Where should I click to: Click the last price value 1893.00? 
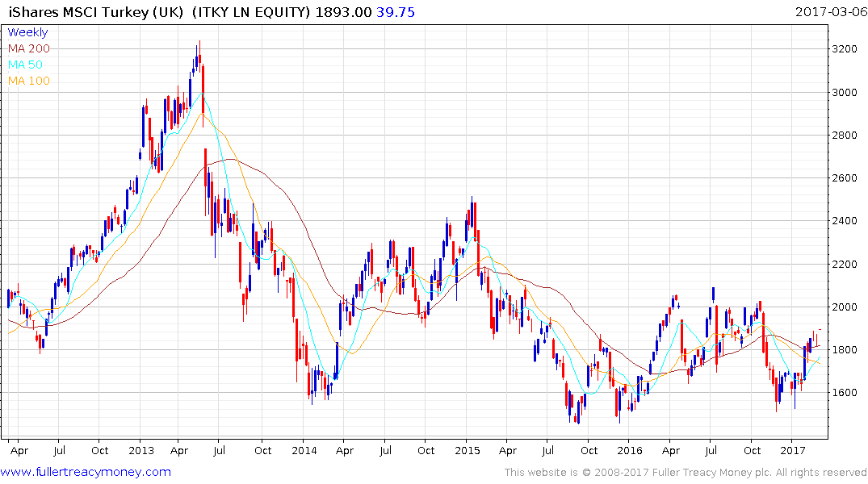click(x=343, y=12)
